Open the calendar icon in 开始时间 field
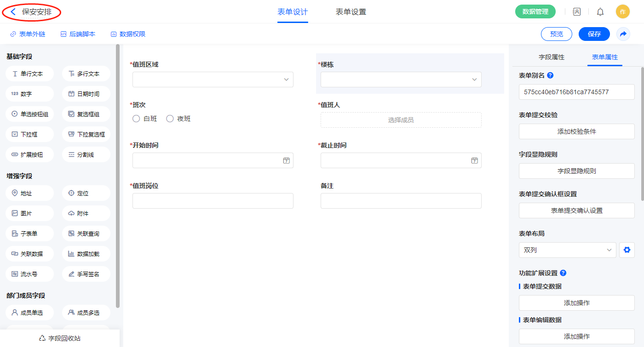This screenshot has height=347, width=644. [x=286, y=160]
